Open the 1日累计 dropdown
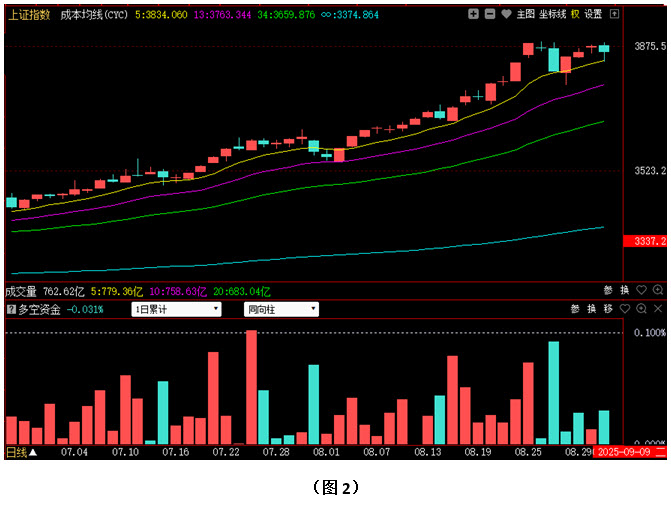This screenshot has height=506, width=671. click(176, 309)
